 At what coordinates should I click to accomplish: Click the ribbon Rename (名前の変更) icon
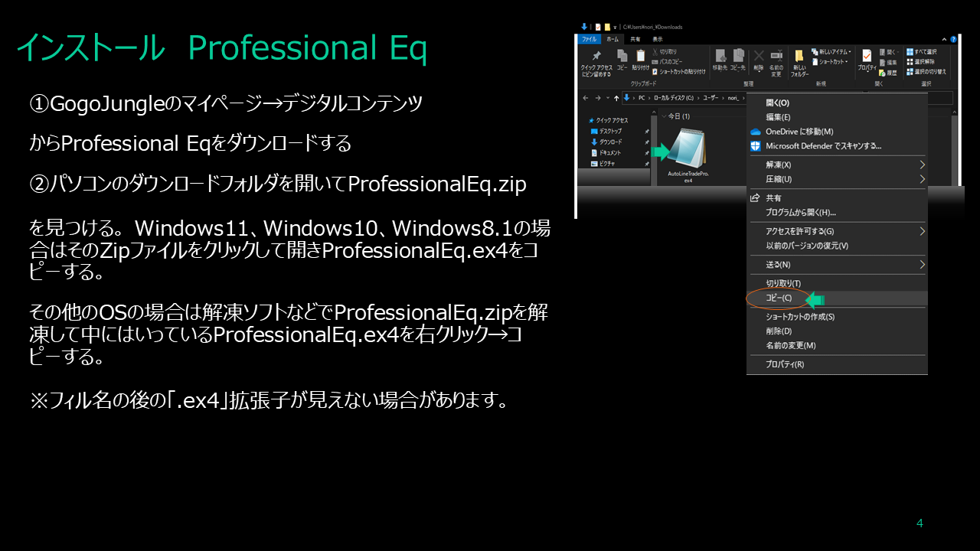coord(776,56)
